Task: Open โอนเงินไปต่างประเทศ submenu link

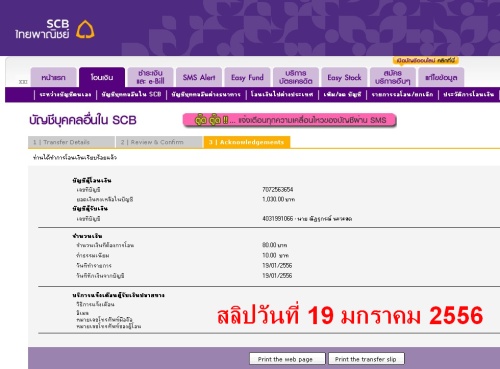Action: click(282, 95)
